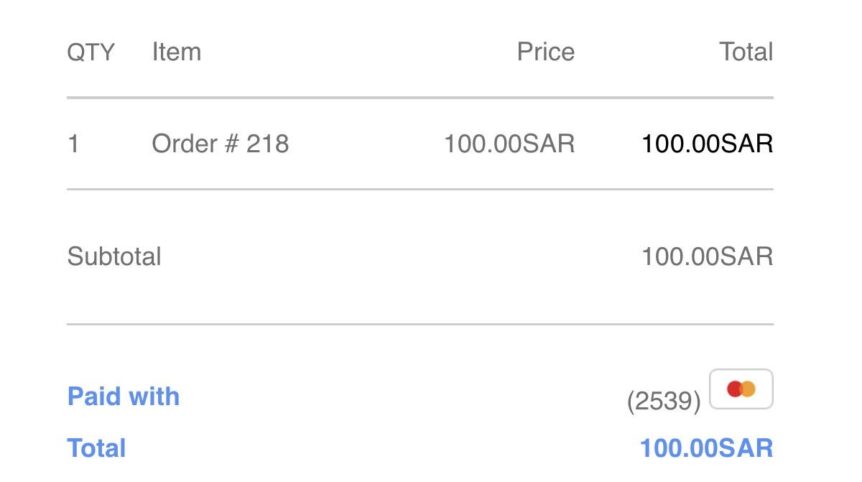Click the number 218 in the order row
This screenshot has width=862, height=482.
click(x=267, y=144)
